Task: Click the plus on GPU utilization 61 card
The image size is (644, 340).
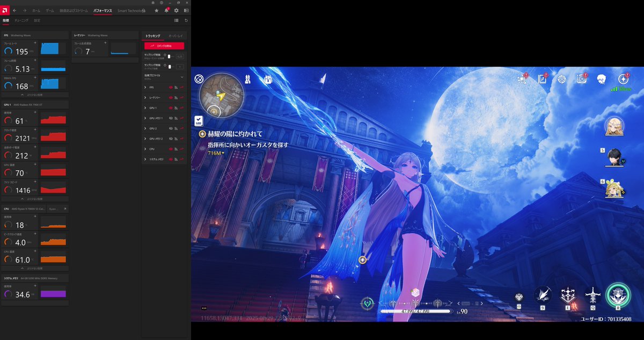Action: pyautogui.click(x=35, y=112)
